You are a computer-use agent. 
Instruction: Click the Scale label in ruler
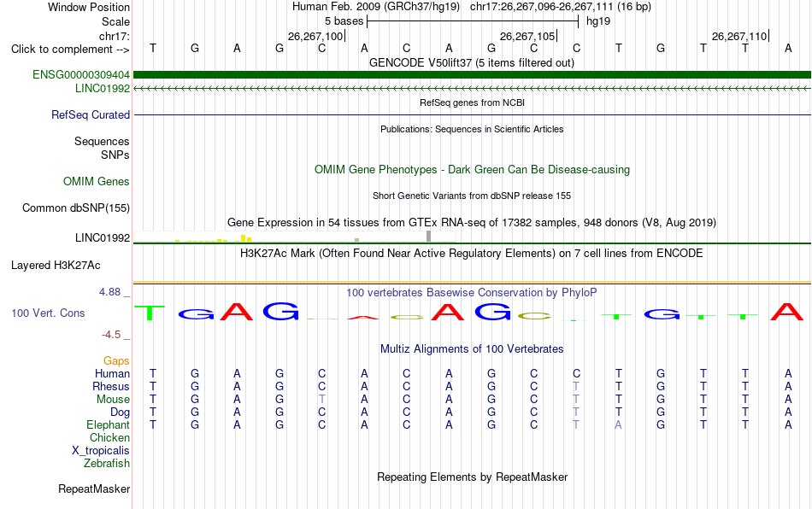click(x=115, y=21)
